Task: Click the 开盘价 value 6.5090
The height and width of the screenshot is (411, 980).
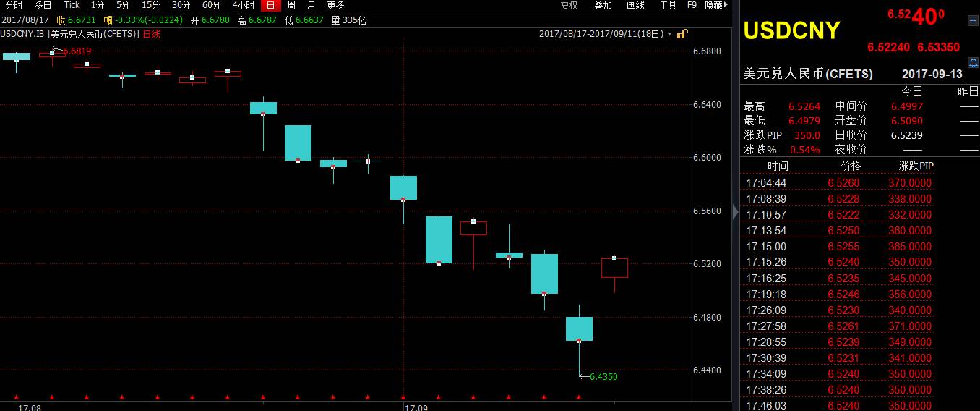Action: [907, 121]
